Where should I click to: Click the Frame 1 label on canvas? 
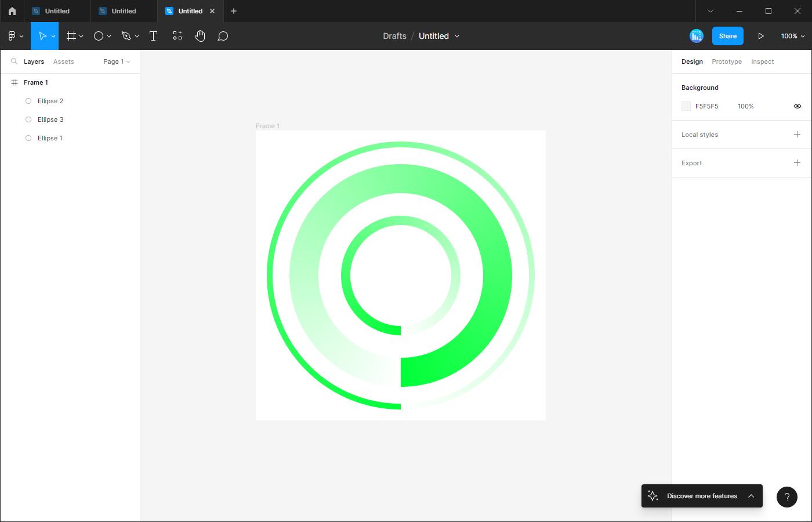(267, 126)
